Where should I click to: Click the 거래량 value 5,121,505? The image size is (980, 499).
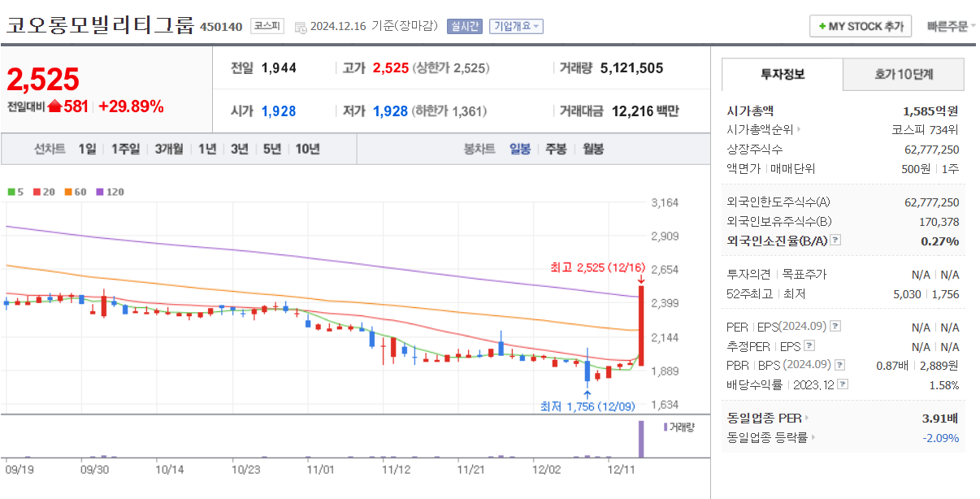pyautogui.click(x=632, y=68)
